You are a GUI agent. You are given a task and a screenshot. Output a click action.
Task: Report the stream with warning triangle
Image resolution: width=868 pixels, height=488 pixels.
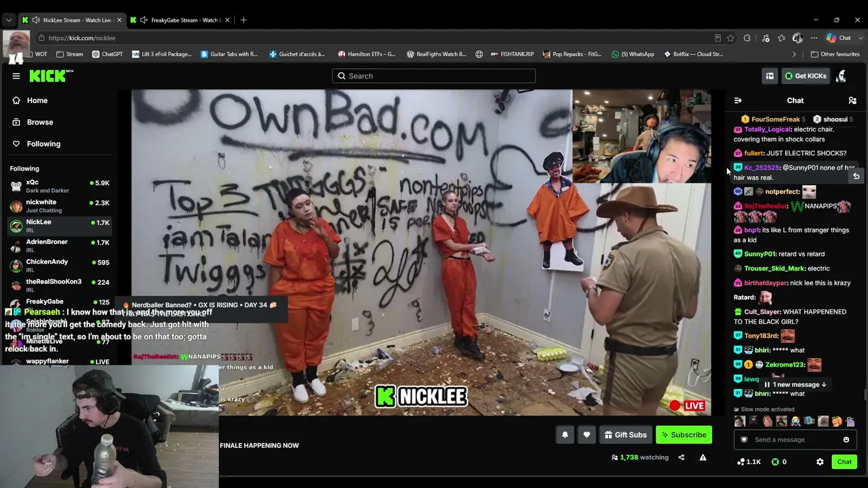pyautogui.click(x=703, y=457)
